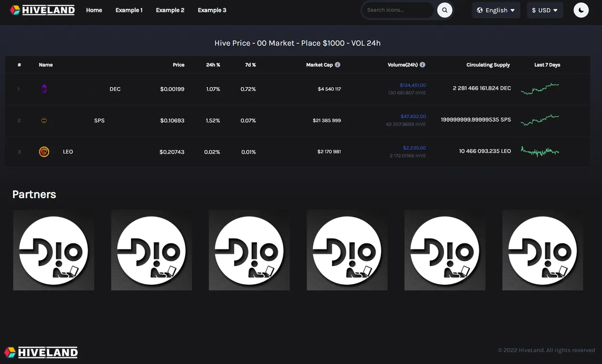Open the English language dropdown
Image resolution: width=602 pixels, height=364 pixels.
[x=496, y=10]
